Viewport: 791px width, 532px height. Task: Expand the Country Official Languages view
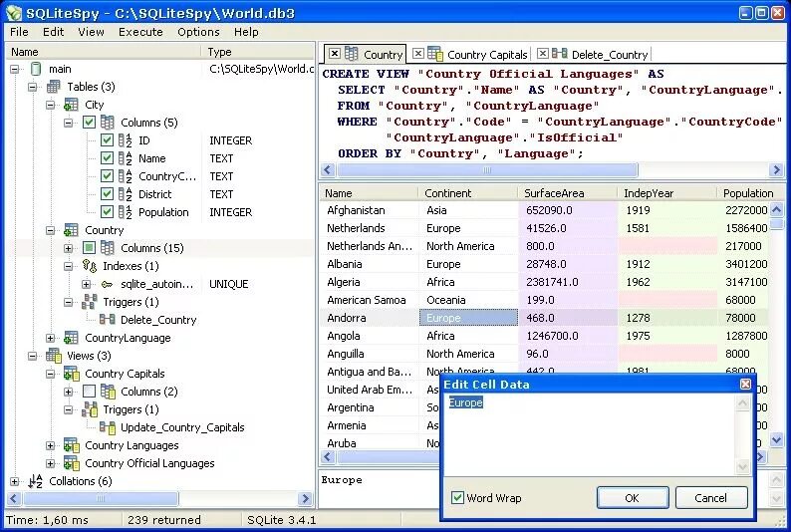50,463
